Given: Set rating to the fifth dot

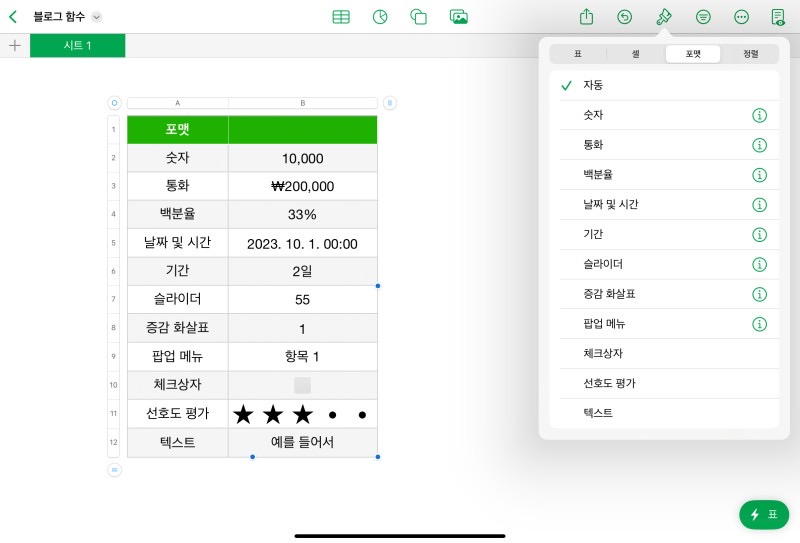Looking at the screenshot, I should (362, 415).
